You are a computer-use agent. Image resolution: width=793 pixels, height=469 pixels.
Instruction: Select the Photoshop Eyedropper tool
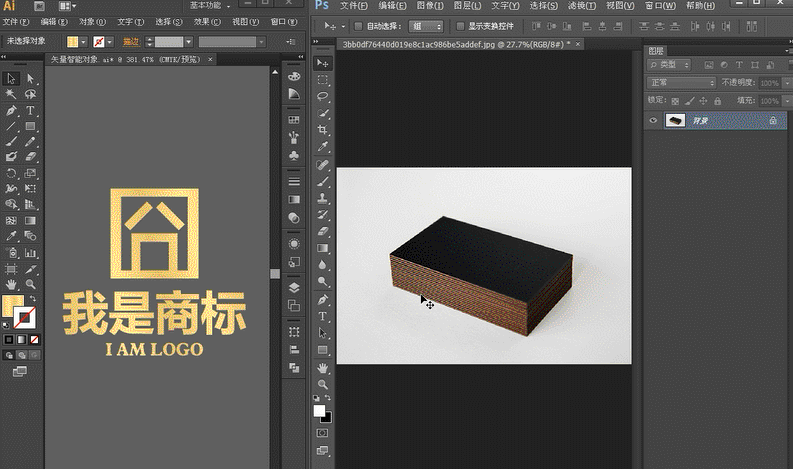coord(323,147)
